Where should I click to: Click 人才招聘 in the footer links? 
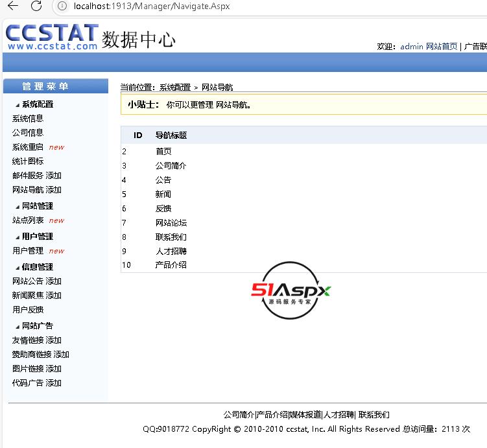pos(339,415)
